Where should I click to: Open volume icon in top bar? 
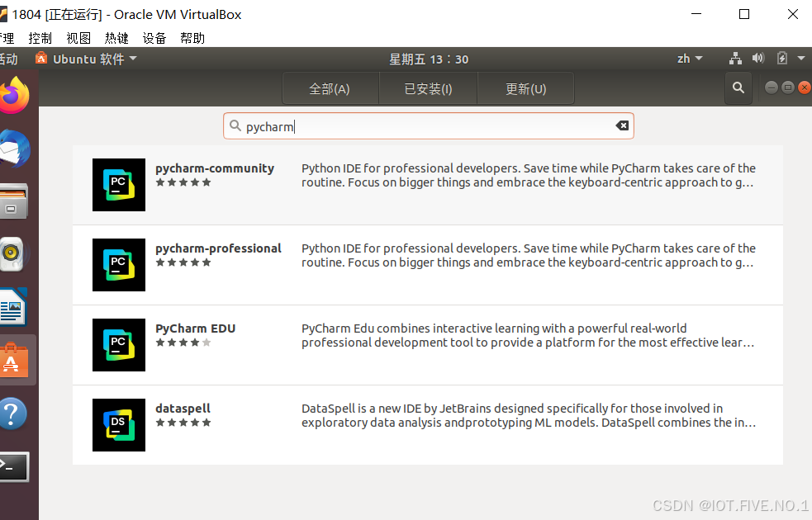(x=758, y=58)
